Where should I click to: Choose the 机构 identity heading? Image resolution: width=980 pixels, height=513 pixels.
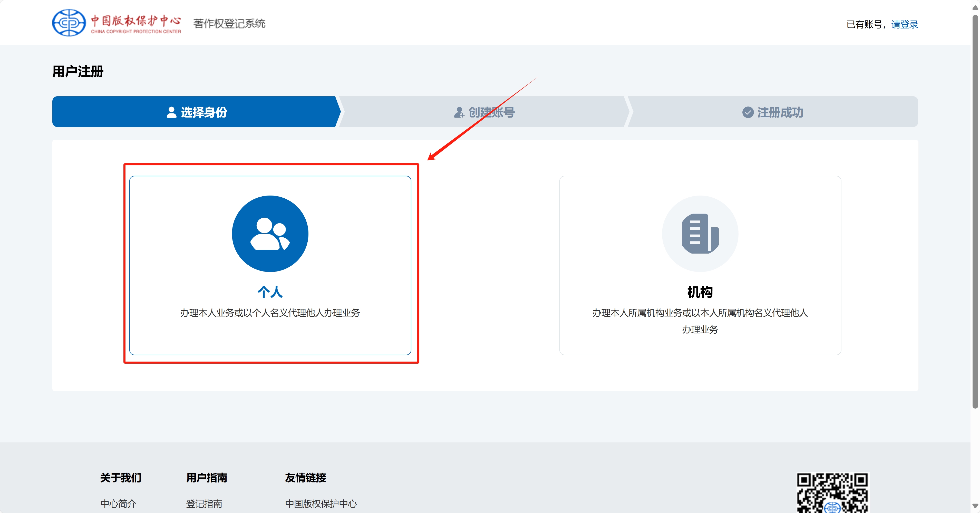click(700, 292)
